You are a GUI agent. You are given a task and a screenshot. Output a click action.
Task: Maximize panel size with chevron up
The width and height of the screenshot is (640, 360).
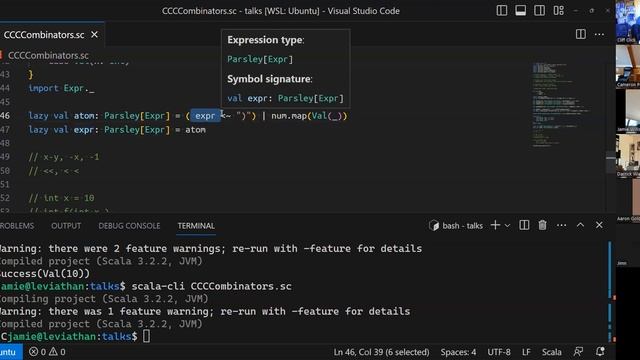[x=580, y=225]
